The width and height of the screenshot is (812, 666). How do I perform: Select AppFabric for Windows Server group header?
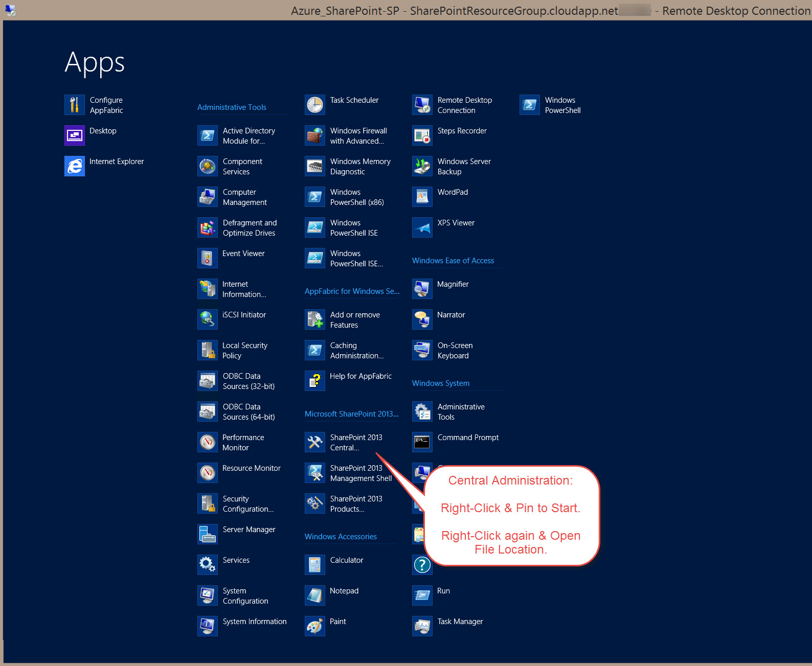352,291
